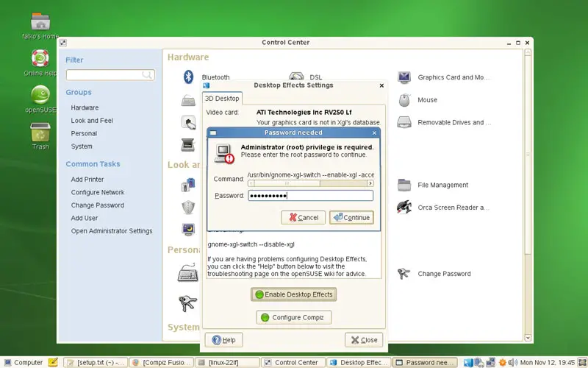Click Help in Desktop Effects Settings
The image size is (588, 368).
point(224,340)
